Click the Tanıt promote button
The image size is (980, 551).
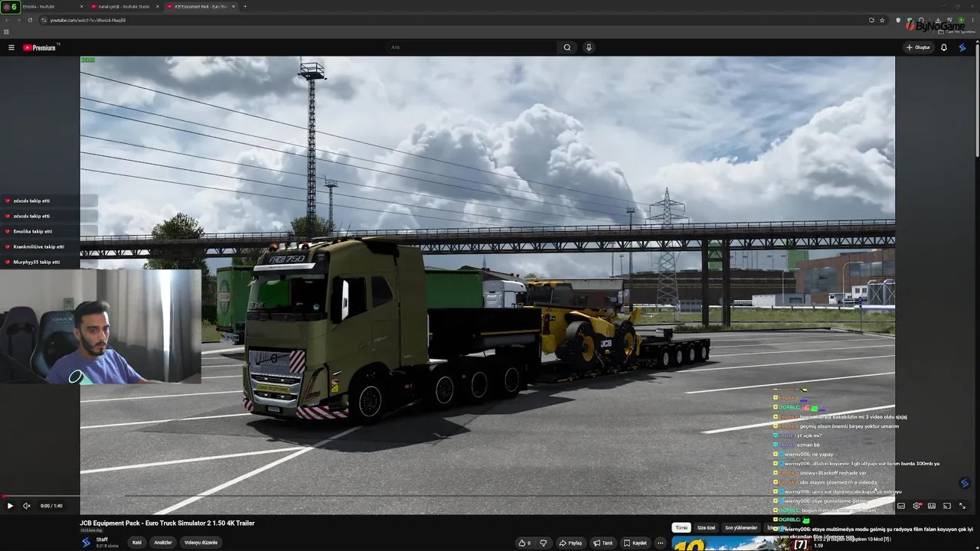click(603, 543)
